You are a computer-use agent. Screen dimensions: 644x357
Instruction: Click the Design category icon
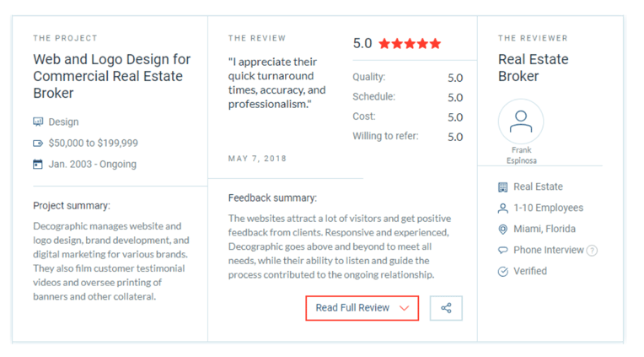click(38, 122)
